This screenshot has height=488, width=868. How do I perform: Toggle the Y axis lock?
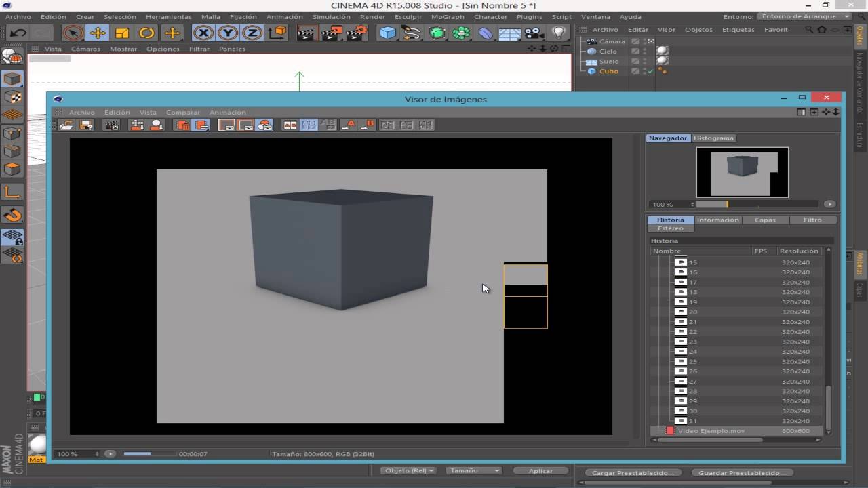228,33
